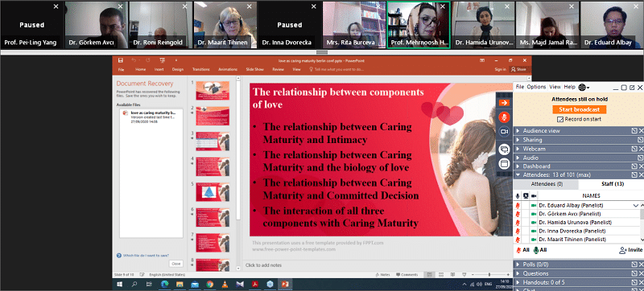
Task: Open the Slide Show ribbon tab
Action: pyautogui.click(x=254, y=70)
